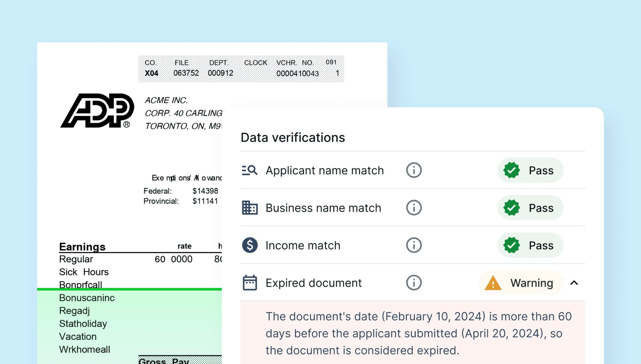Click the building icon beside Business name match
641x364 pixels.
(x=249, y=208)
